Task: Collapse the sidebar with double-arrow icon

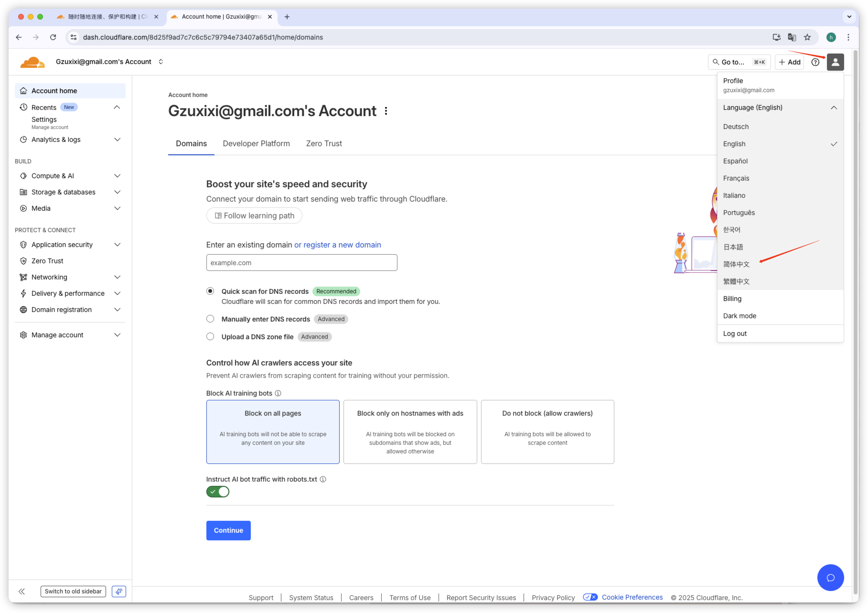Action: (21, 591)
